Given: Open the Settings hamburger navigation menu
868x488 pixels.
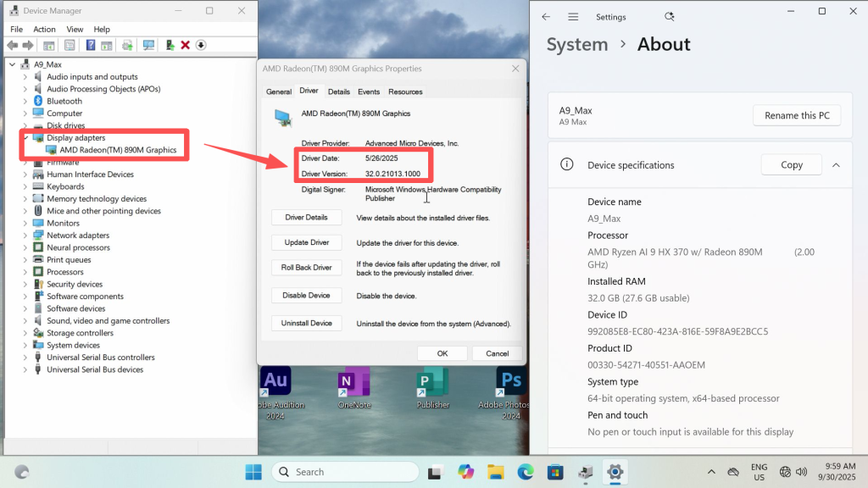Looking at the screenshot, I should click(x=573, y=17).
